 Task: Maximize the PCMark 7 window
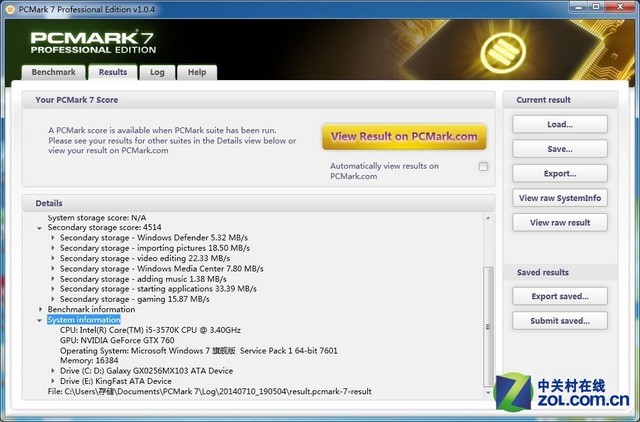tap(596, 7)
